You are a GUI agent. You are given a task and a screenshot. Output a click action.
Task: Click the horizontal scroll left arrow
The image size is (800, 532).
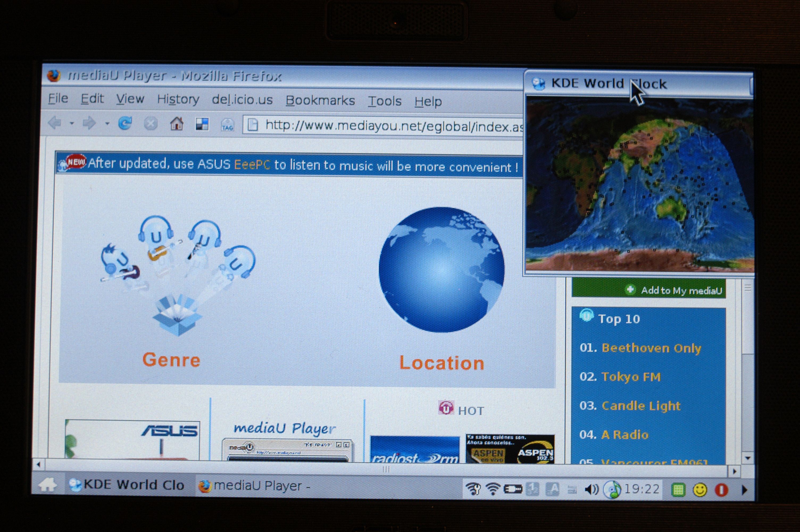(38, 464)
